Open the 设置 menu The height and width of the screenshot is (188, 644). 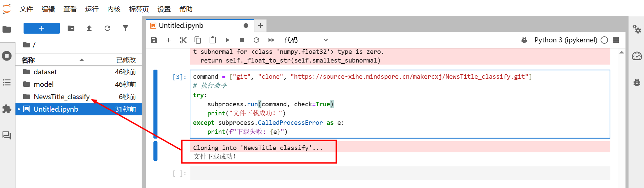164,9
